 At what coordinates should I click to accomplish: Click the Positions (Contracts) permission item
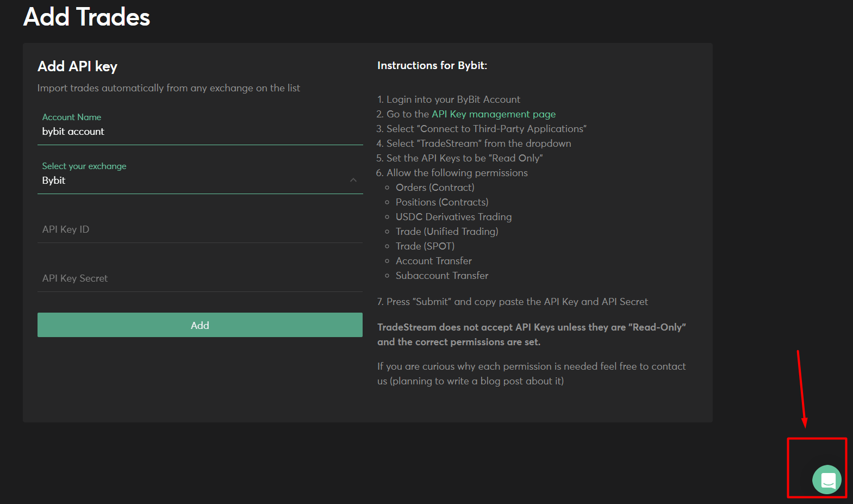coord(441,202)
